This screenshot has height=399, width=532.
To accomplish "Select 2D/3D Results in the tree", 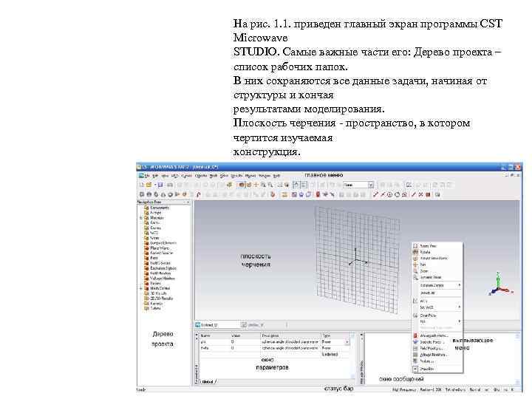I will click(x=162, y=299).
